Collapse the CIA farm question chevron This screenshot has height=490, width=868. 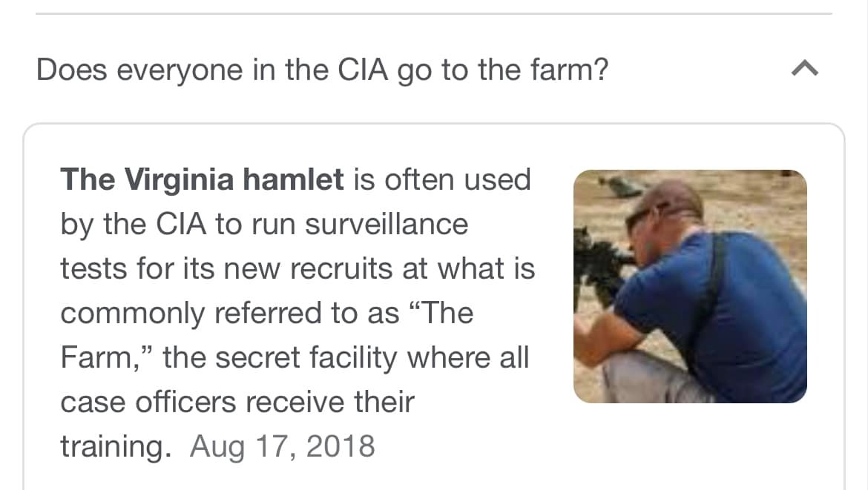[804, 70]
